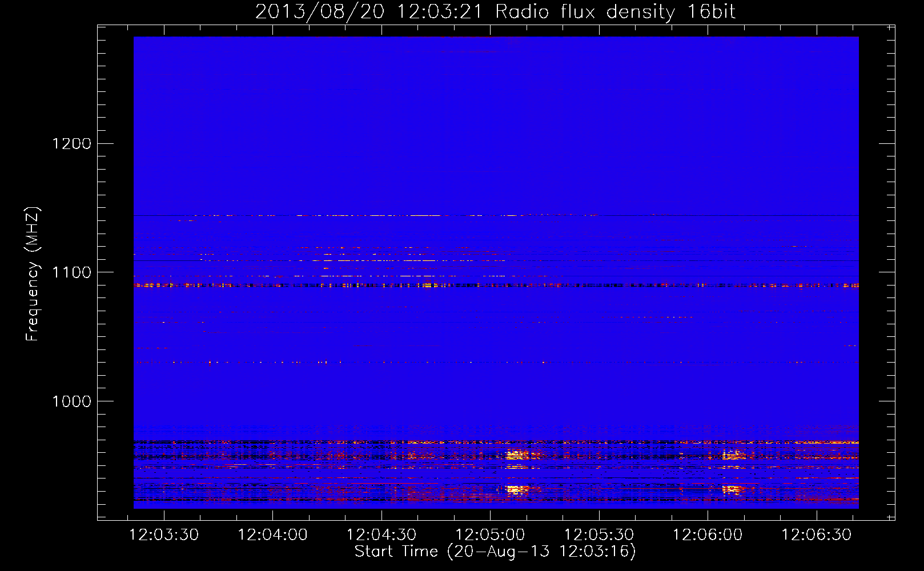924x571 pixels.
Task: Click the 1200 frequency tick label
Action: 72,143
